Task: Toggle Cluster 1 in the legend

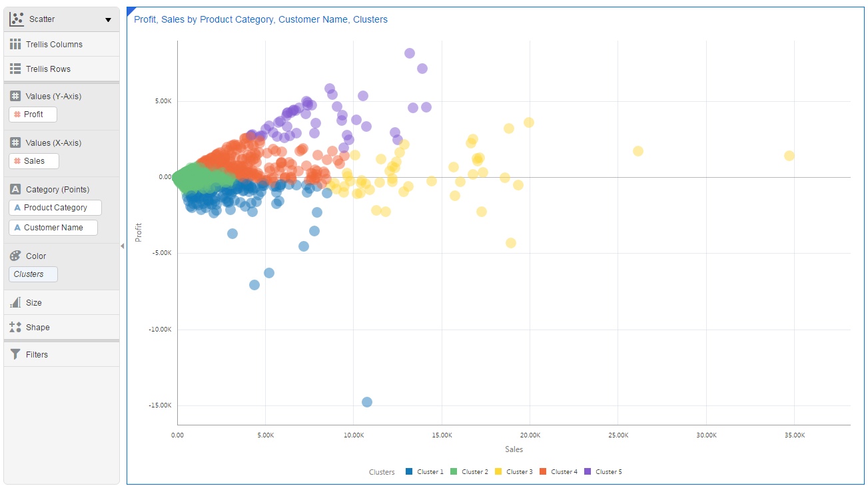Action: (424, 471)
